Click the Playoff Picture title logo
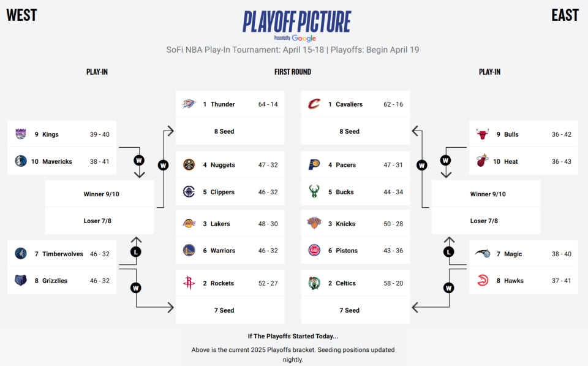 click(297, 21)
